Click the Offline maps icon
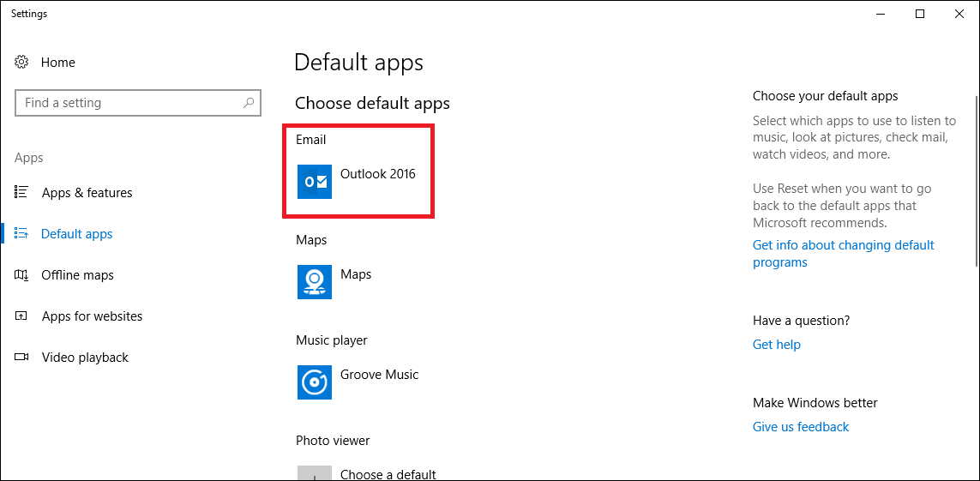Viewport: 980px width, 481px height. point(21,275)
